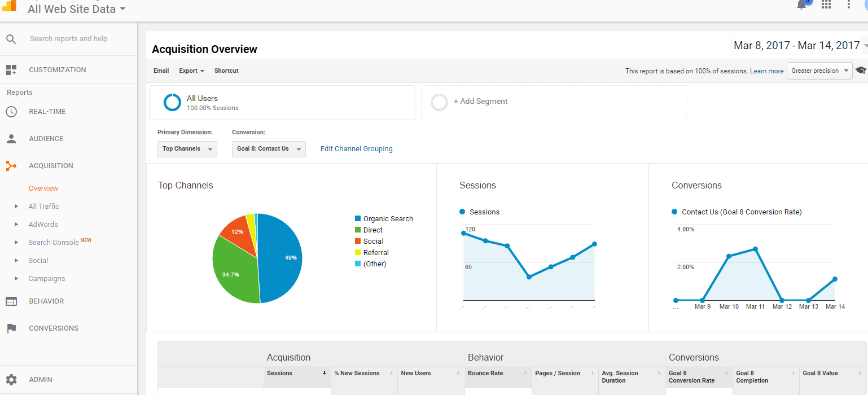Click the Behavior window icon
868x395 pixels.
[x=11, y=301]
